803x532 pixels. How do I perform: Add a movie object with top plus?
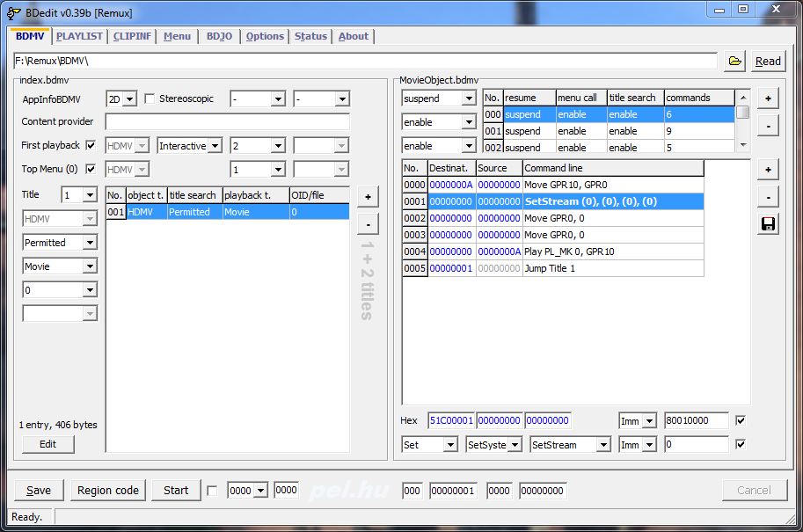[x=768, y=98]
